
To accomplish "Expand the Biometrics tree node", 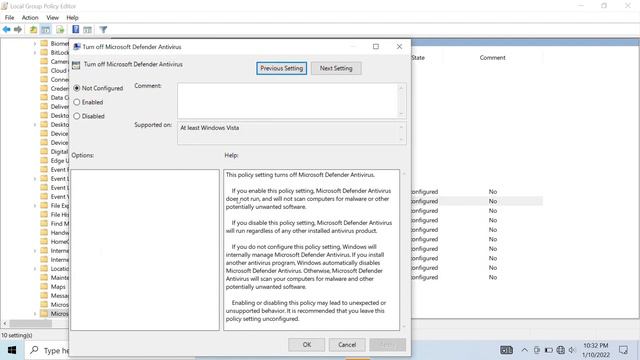I will 35,43.
